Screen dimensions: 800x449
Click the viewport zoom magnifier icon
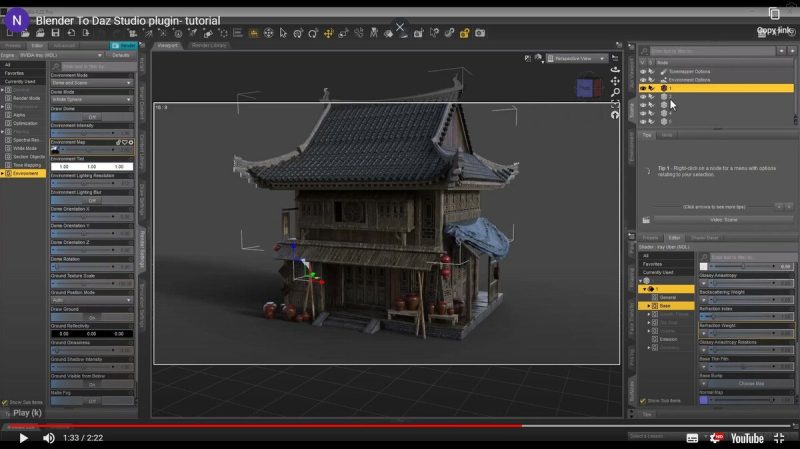(615, 92)
